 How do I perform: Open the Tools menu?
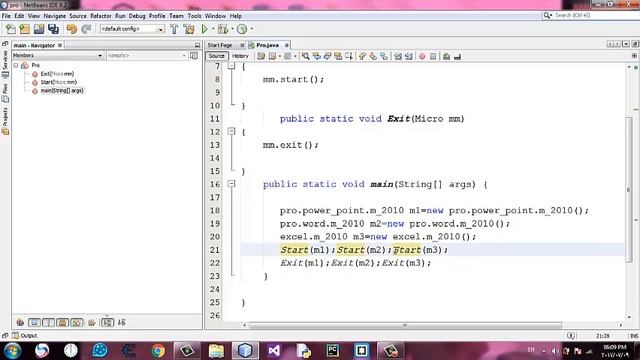click(x=195, y=16)
